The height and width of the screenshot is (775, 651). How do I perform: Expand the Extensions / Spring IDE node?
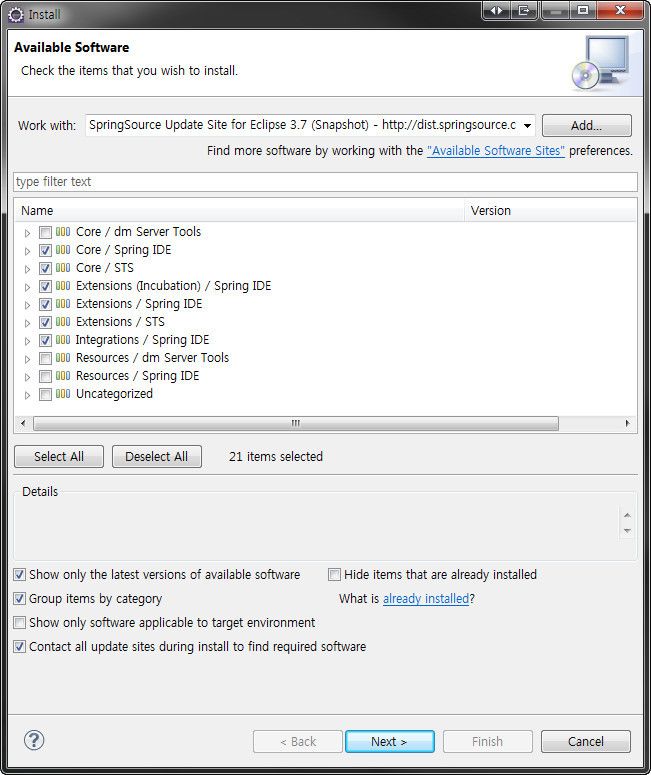[28, 305]
